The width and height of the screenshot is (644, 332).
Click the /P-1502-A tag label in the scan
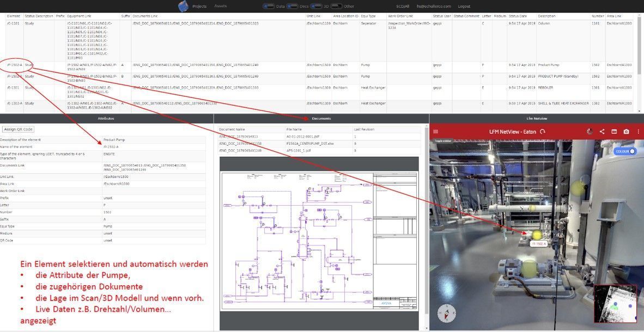click(x=538, y=244)
